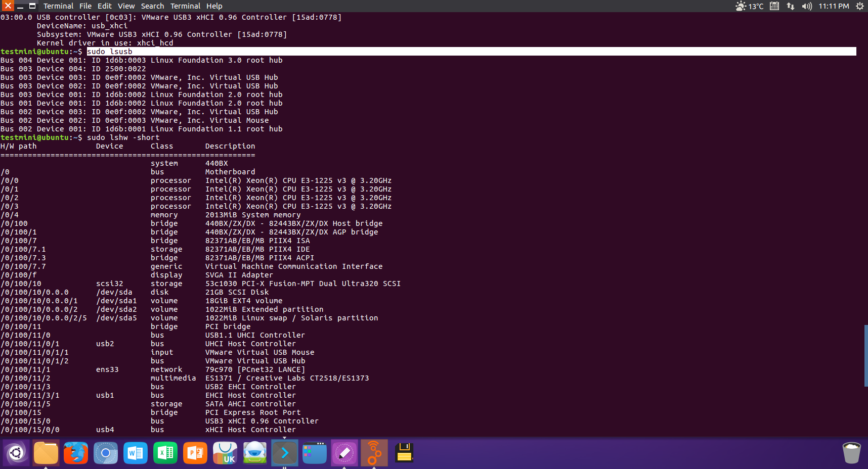The width and height of the screenshot is (868, 469).
Task: Click 'USB3 xHCI 0.96 Controller' in lshw list
Action: pos(262,421)
